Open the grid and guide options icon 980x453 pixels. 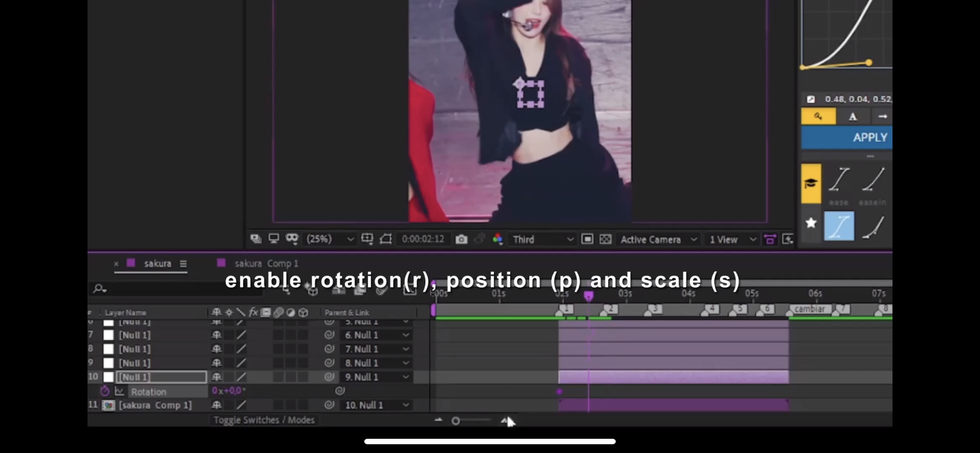click(367, 239)
